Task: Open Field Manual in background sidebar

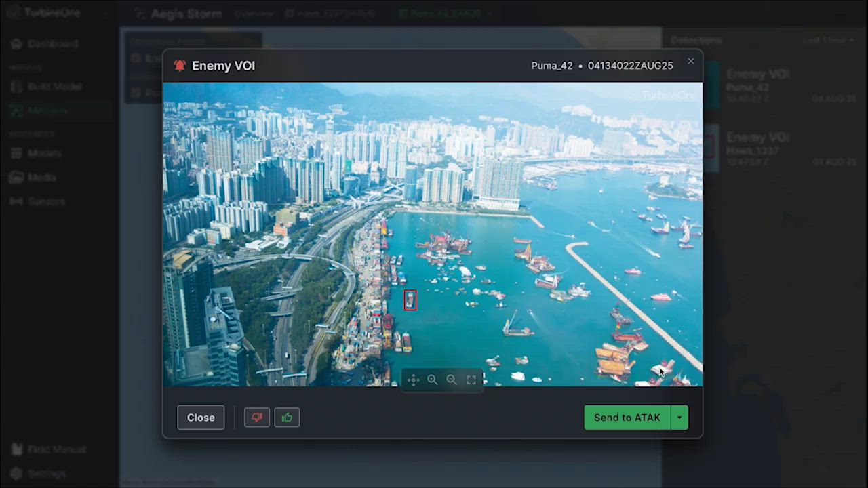Action: [49, 449]
